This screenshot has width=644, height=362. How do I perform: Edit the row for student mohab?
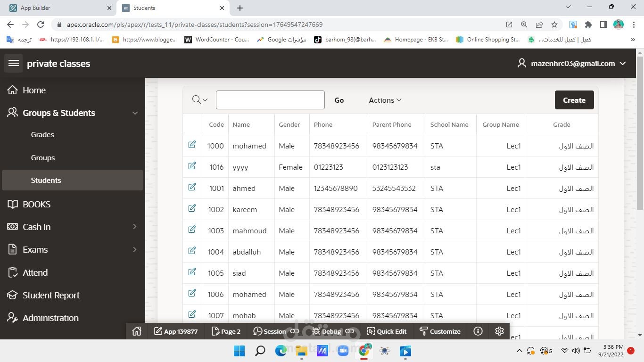tap(192, 314)
